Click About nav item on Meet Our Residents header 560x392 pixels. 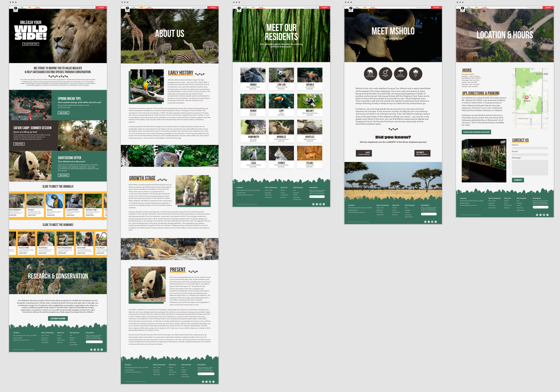(253, 7)
